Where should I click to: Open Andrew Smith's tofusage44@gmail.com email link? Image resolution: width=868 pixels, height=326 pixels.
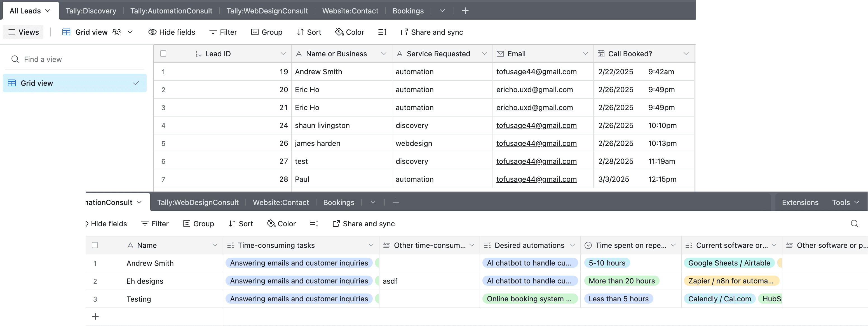[536, 71]
